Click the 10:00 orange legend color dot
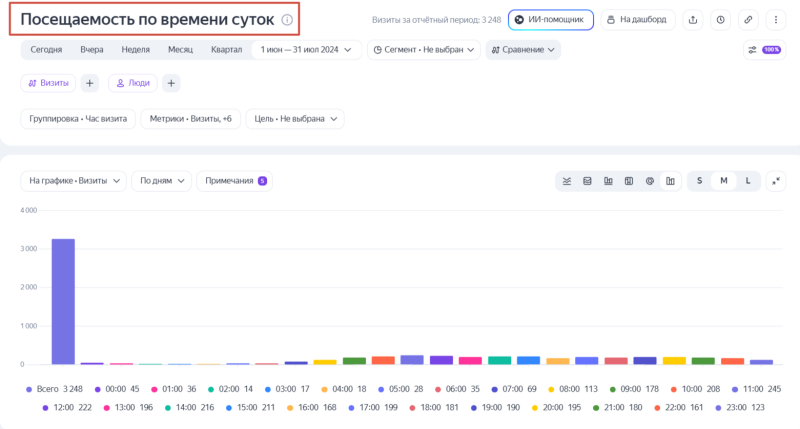 pyautogui.click(x=673, y=390)
